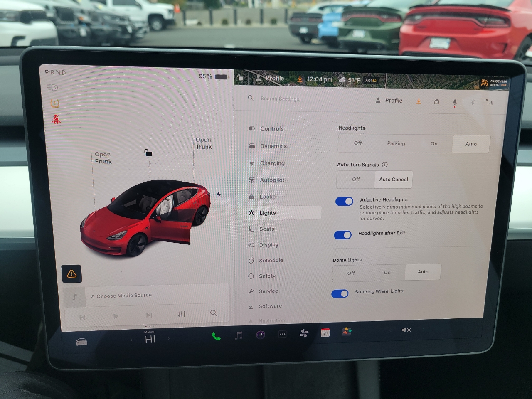The width and height of the screenshot is (532, 399).
Task: Open the notifications bell icon
Action: pos(455,102)
